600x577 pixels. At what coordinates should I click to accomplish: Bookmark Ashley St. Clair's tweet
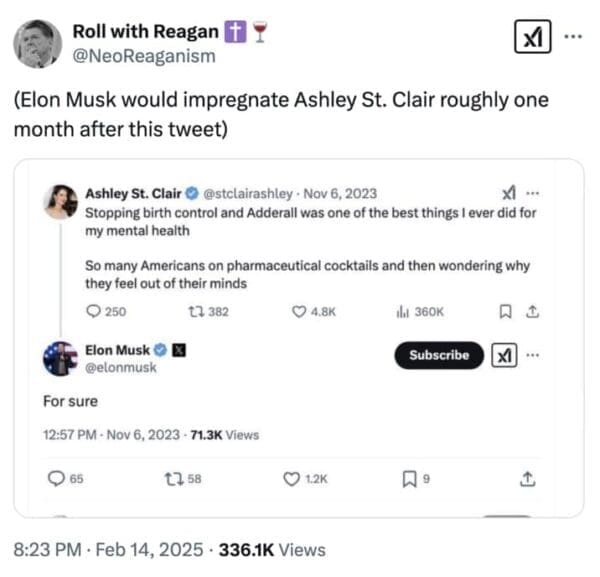coord(502,311)
